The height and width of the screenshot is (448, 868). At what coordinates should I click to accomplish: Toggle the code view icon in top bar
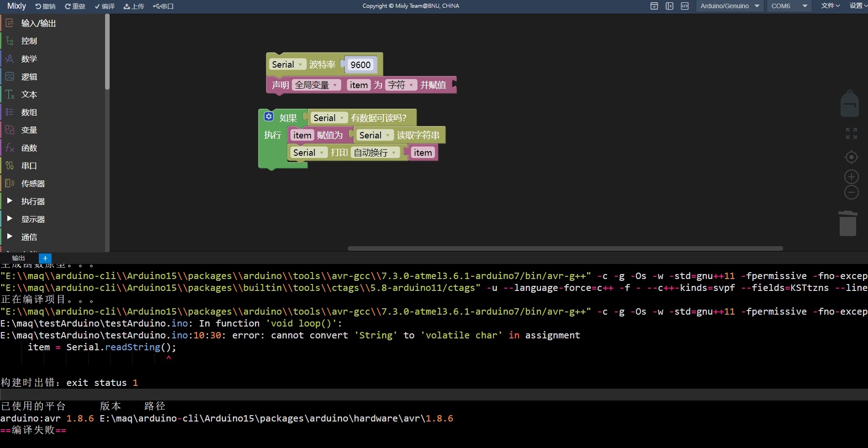(x=684, y=6)
